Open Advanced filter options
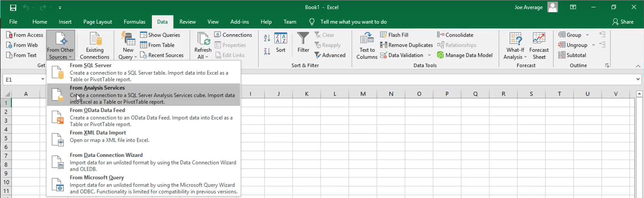This screenshot has width=644, height=198. click(x=330, y=55)
